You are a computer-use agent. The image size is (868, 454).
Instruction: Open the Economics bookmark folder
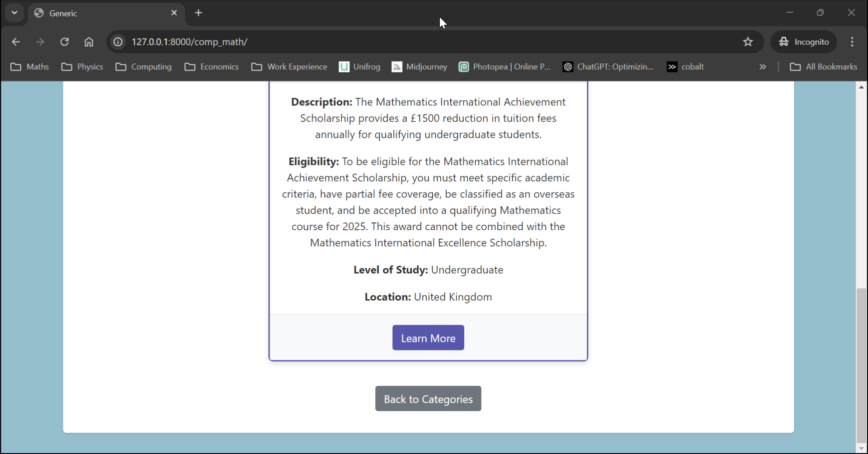(x=212, y=67)
